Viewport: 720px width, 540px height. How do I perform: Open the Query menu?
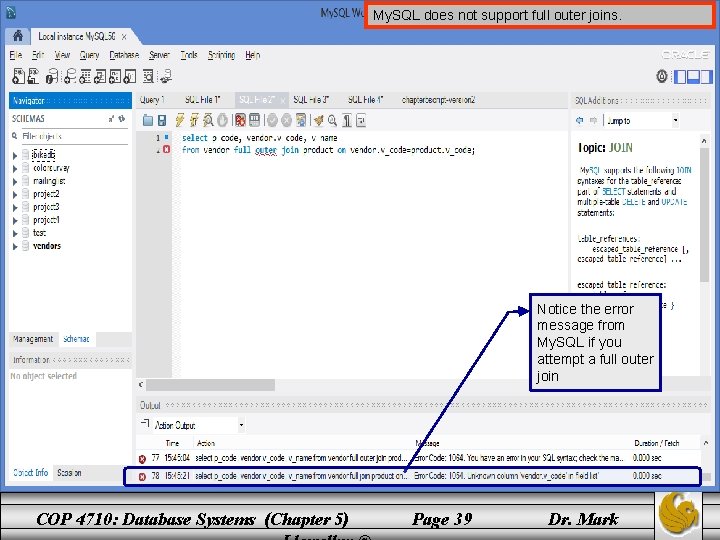89,55
